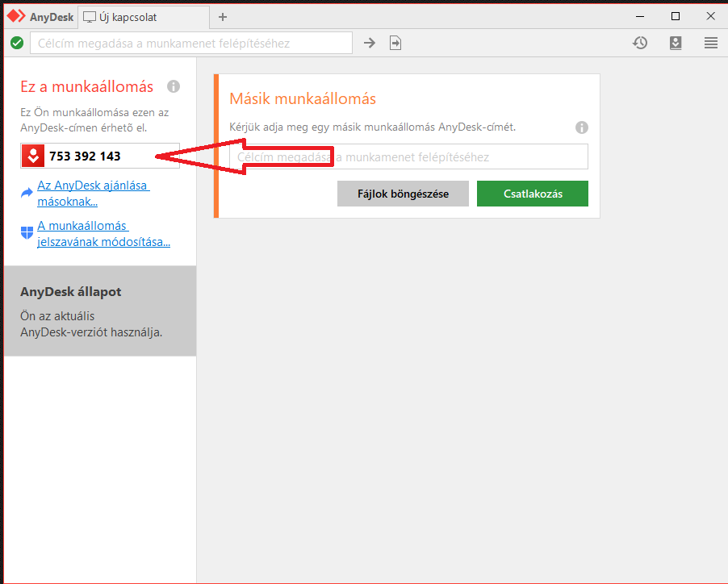Minimize the AnyDesk window

[640, 17]
